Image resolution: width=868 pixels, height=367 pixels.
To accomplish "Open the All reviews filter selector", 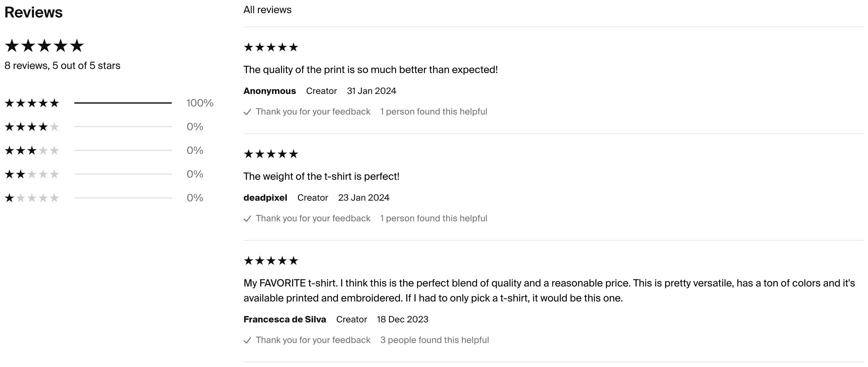I will (x=267, y=10).
